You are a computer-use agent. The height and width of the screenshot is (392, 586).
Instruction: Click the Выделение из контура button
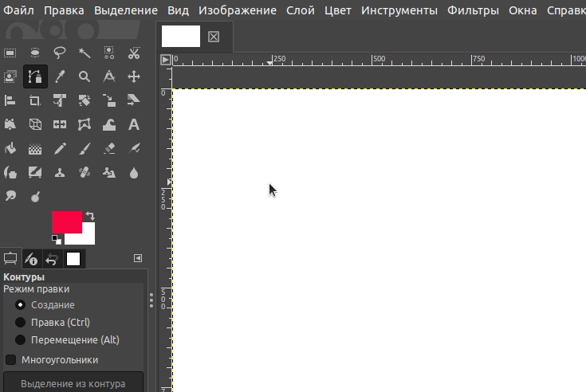point(73,382)
